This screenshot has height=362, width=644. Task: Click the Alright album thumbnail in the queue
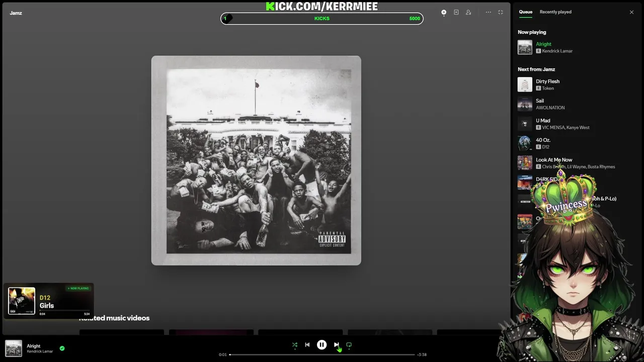[x=525, y=47]
